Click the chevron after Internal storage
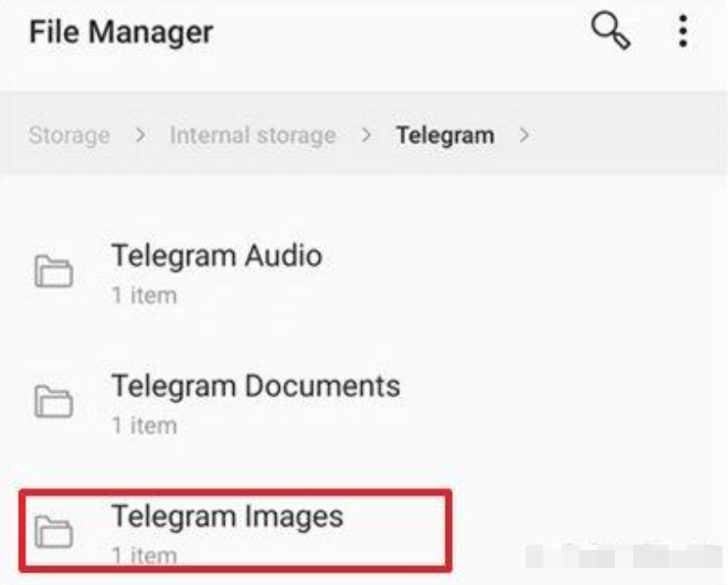The image size is (728, 585). 367,135
